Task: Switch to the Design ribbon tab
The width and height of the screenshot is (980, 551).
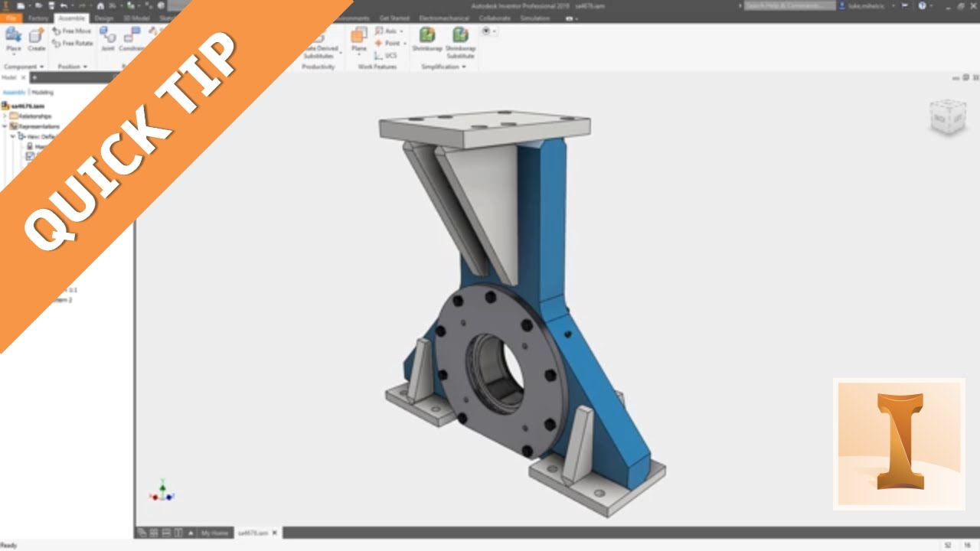Action: coord(103,18)
